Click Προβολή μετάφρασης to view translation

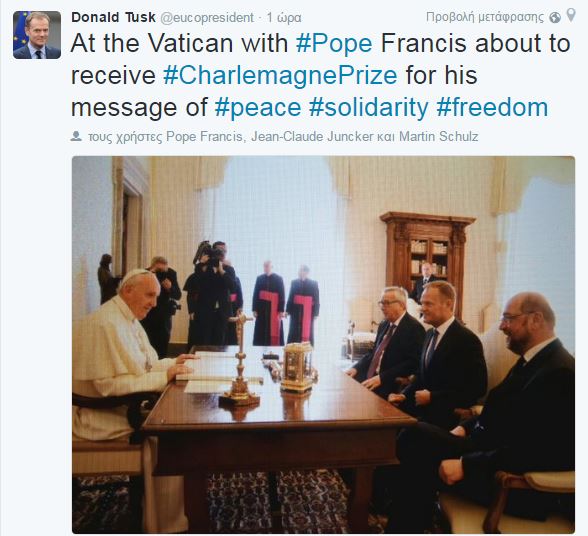tap(484, 17)
